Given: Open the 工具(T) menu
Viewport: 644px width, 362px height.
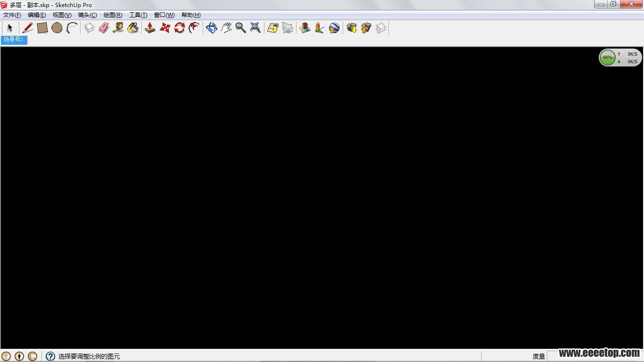Looking at the screenshot, I should coord(138,15).
